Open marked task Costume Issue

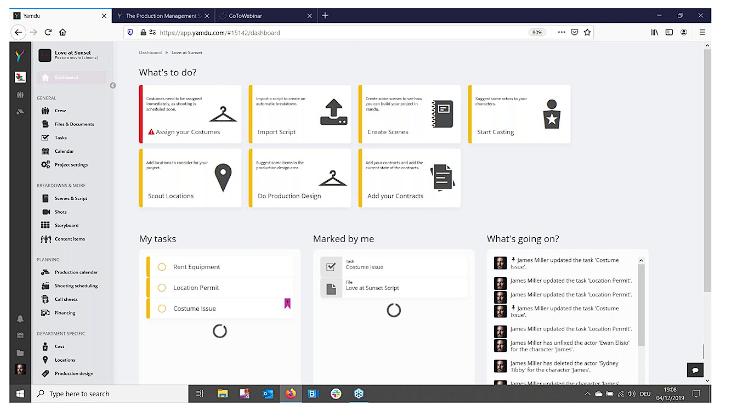point(393,266)
